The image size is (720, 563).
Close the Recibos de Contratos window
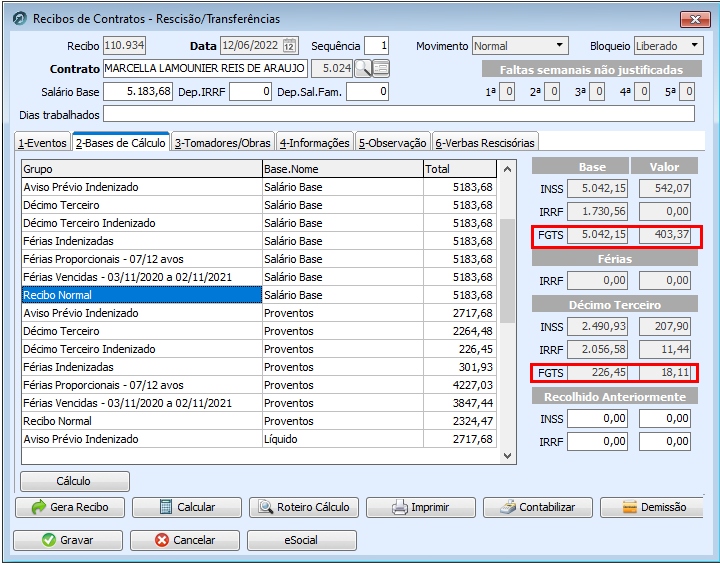coord(695,19)
